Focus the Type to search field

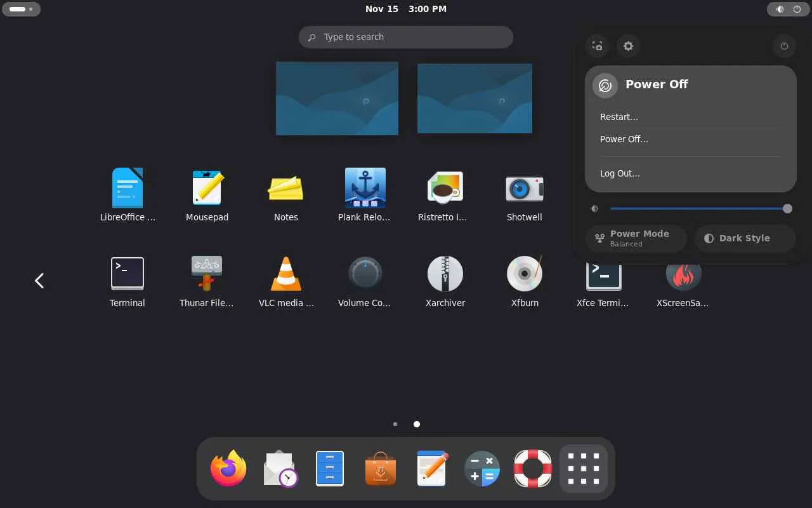[406, 37]
